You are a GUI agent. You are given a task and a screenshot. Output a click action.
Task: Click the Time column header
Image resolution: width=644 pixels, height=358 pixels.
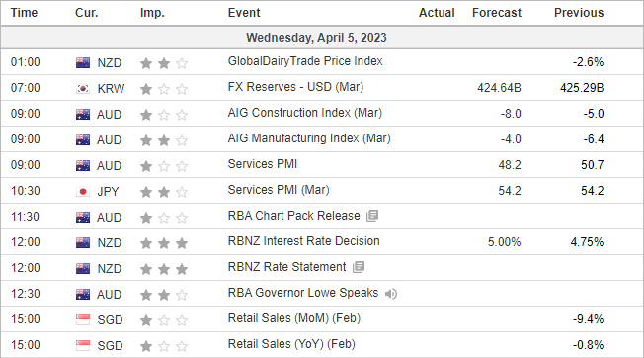tap(24, 13)
